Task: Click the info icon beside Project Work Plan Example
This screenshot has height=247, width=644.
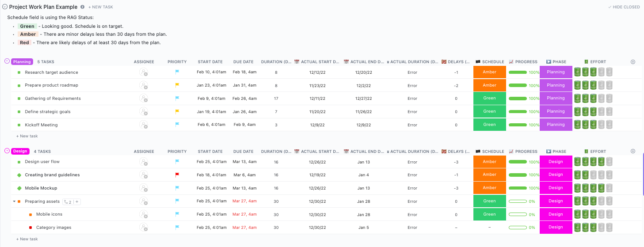Action: pyautogui.click(x=83, y=7)
